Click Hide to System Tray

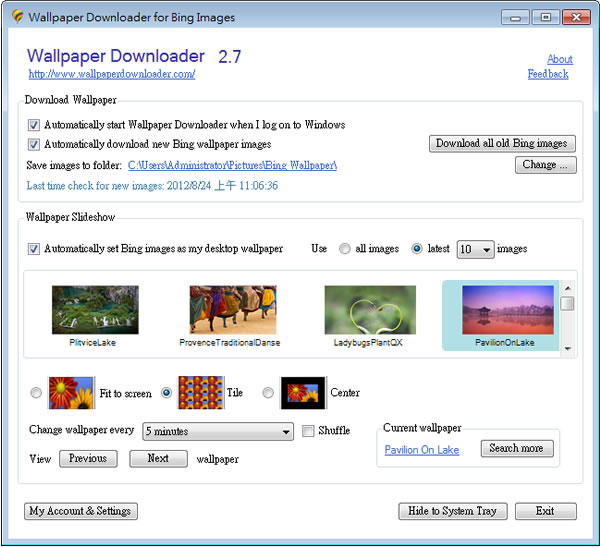point(453,511)
